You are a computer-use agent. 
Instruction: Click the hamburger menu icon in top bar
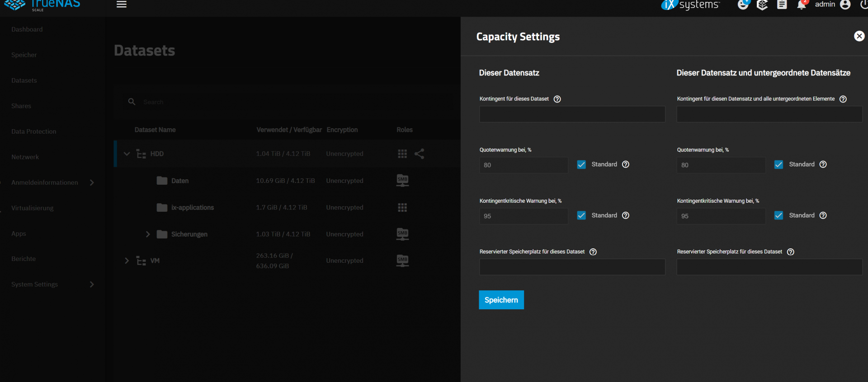[121, 5]
